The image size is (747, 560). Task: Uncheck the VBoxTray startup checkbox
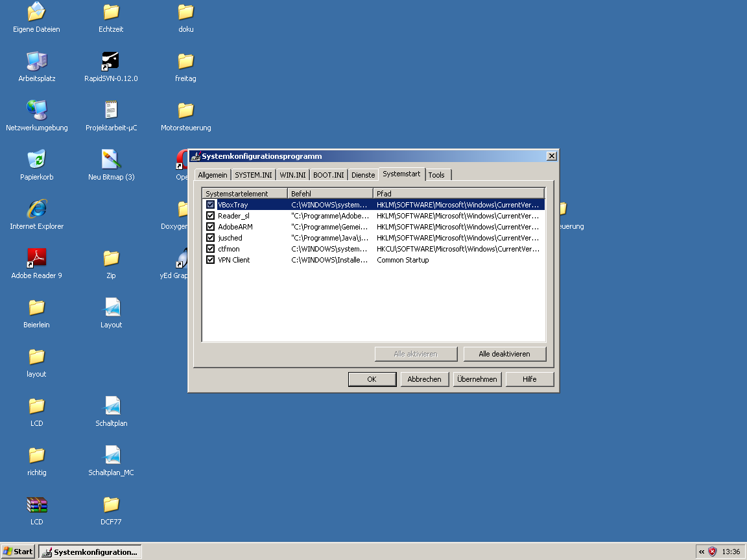211,205
